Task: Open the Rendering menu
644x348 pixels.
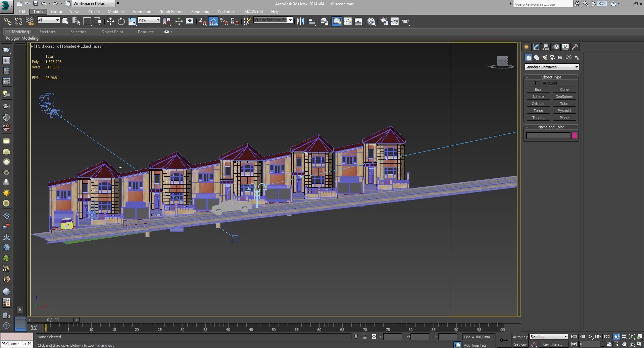Action: 200,11
